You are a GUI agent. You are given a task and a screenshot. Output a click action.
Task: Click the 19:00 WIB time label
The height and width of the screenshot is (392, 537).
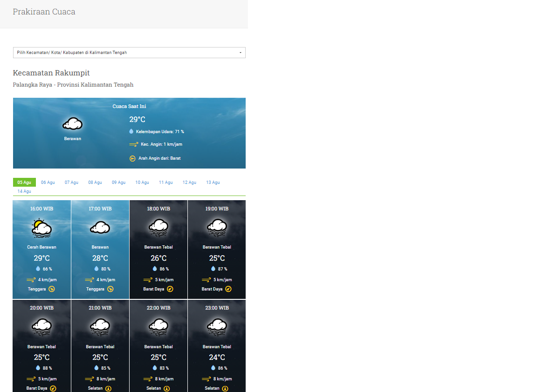coord(217,209)
